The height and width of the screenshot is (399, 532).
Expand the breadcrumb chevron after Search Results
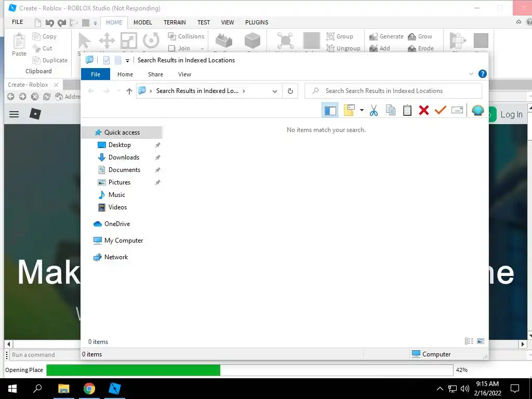pyautogui.click(x=244, y=91)
